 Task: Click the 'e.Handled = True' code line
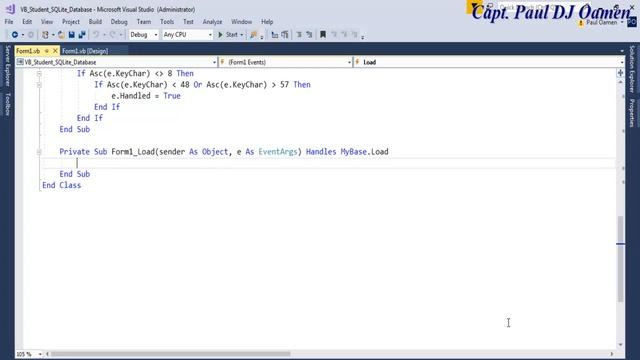click(146, 96)
